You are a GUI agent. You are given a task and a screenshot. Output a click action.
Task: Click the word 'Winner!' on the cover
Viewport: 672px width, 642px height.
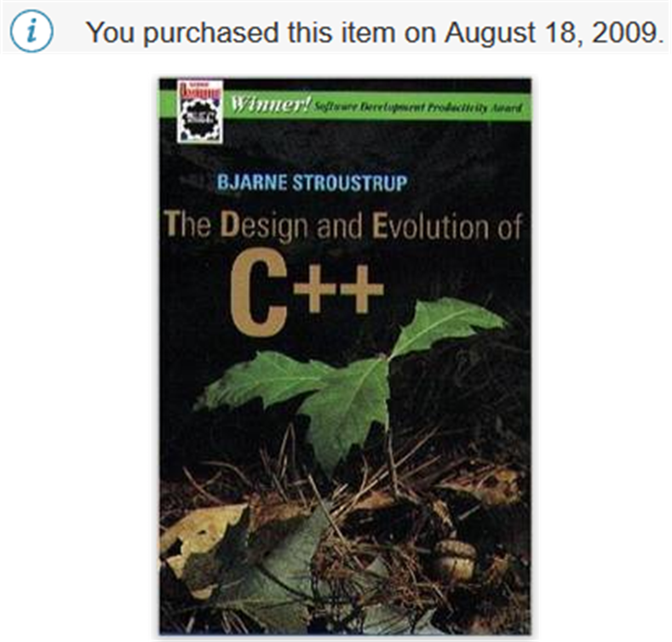pyautogui.click(x=270, y=105)
